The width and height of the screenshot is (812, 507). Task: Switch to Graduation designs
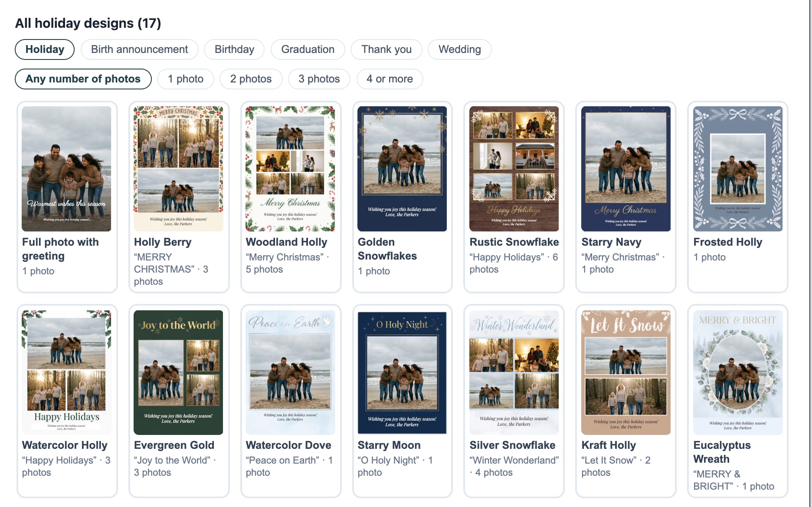pos(308,49)
